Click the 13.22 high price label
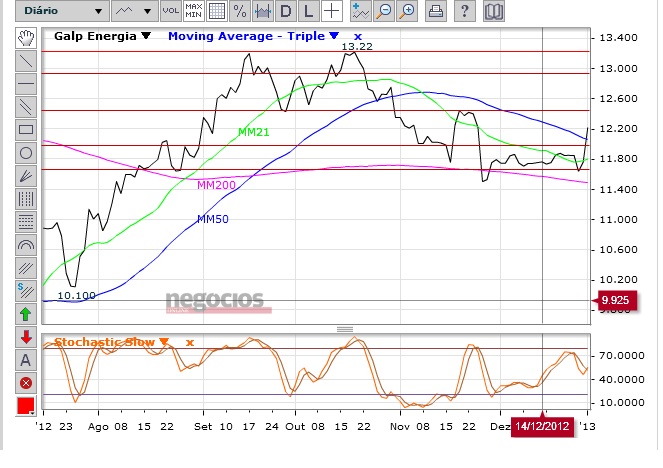The height and width of the screenshot is (468, 663). [x=357, y=47]
